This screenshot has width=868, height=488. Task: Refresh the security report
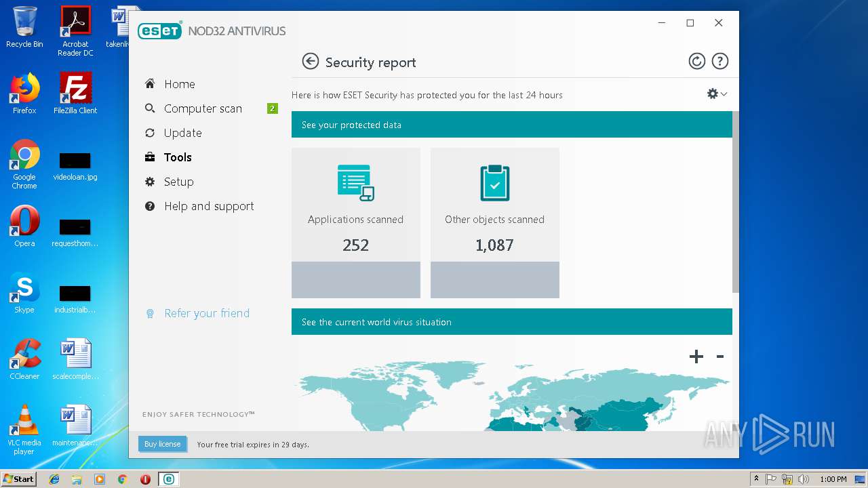coord(696,62)
